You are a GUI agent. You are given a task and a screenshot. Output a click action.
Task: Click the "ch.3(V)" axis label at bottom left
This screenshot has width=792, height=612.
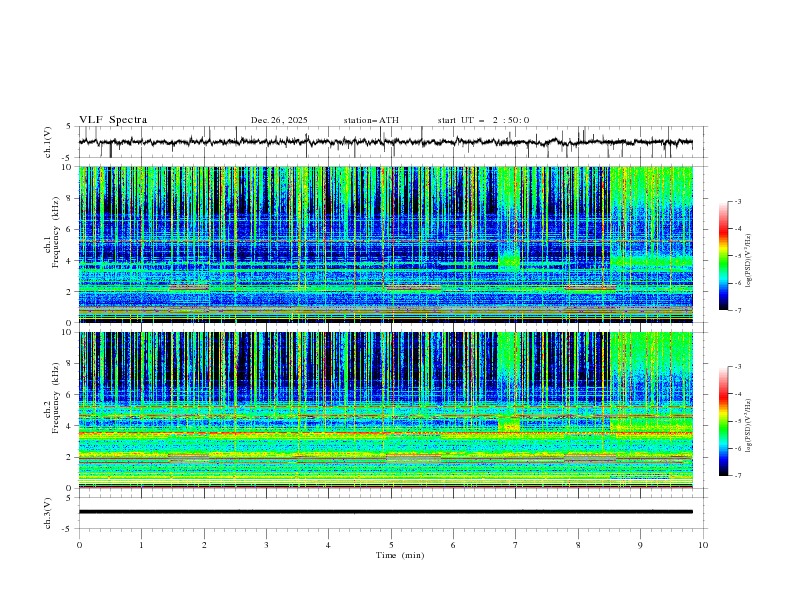click(x=48, y=512)
